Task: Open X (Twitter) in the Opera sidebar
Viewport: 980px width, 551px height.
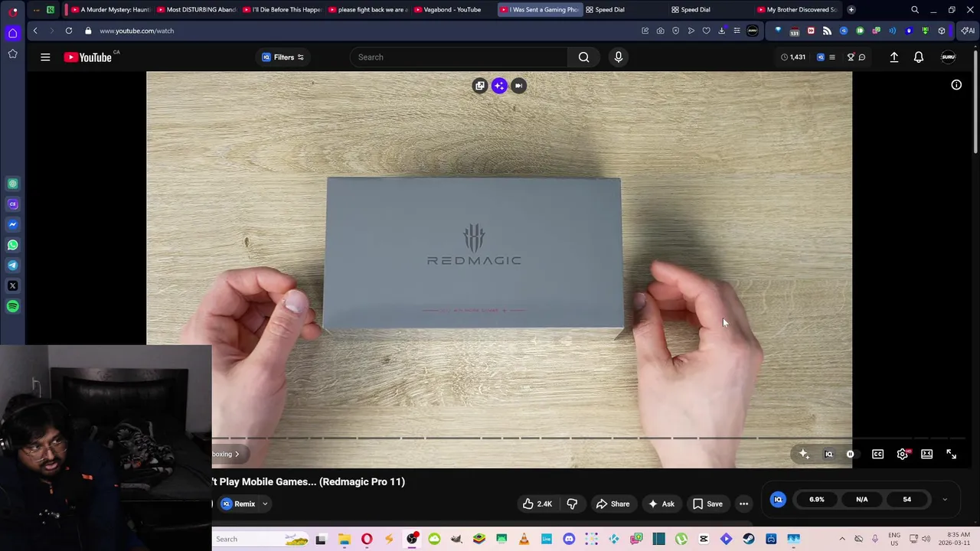Action: 12,285
